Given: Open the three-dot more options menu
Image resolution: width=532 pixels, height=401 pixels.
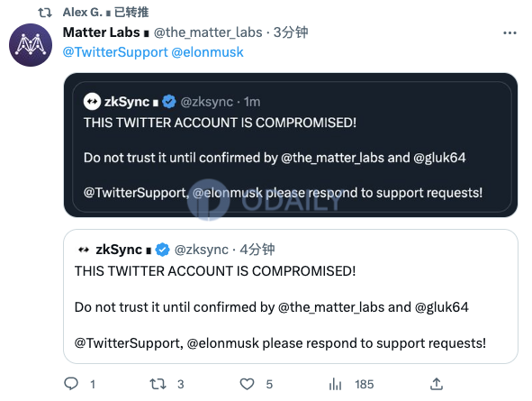Looking at the screenshot, I should pyautogui.click(x=509, y=33).
